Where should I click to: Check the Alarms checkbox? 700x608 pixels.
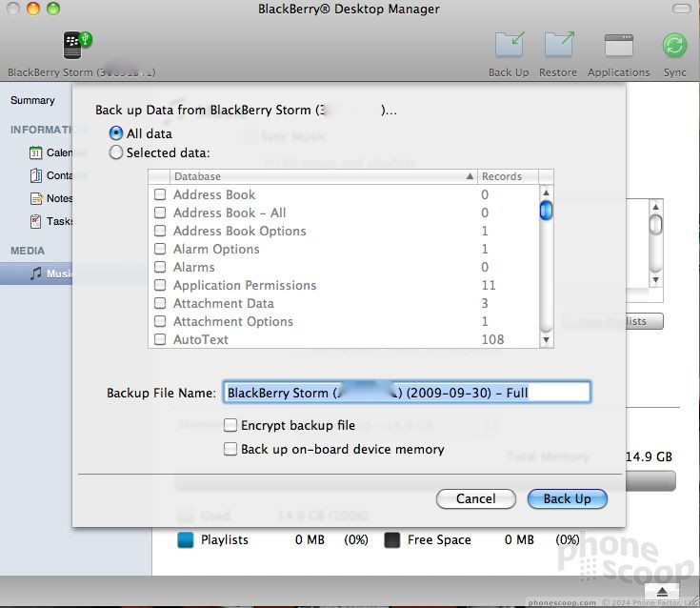click(x=160, y=267)
